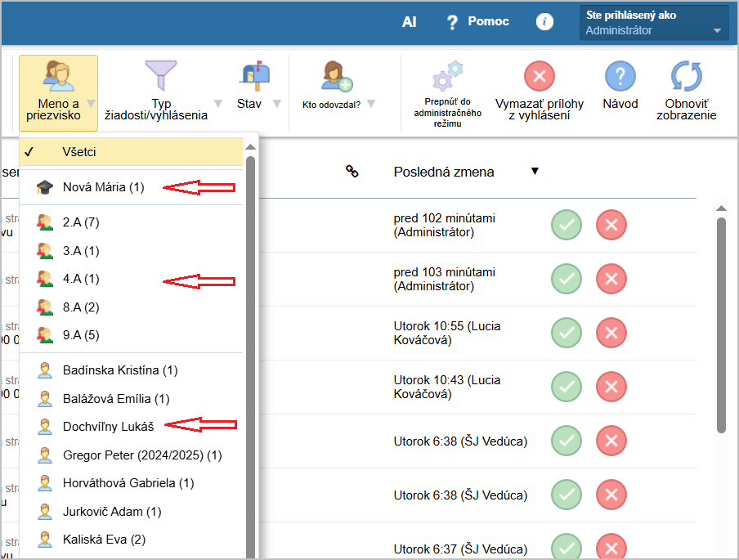Click the info icon in top bar
This screenshot has height=560, width=739.
(x=544, y=22)
